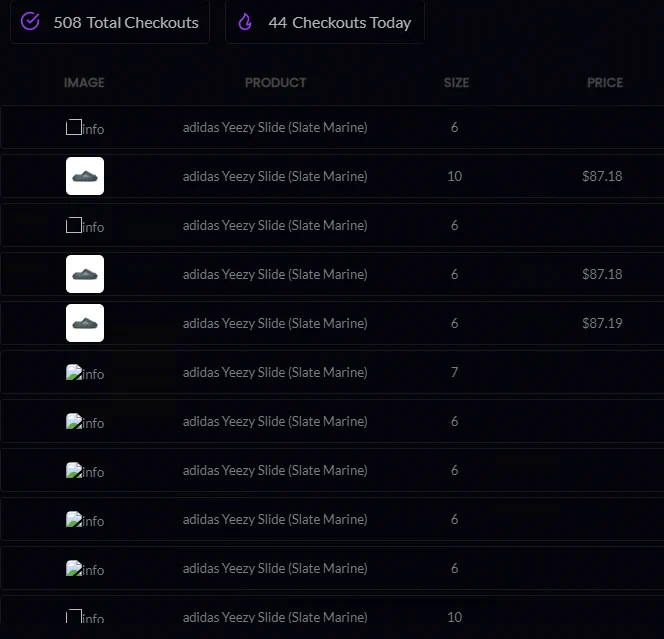Open the slide thumbnail in the size 10 $87.18 row
Viewport: 664px width, 639px height.
85,176
